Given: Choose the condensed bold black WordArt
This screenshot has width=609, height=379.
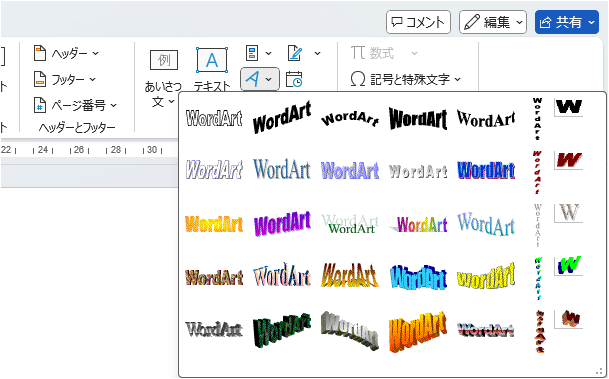Looking at the screenshot, I should click(418, 118).
